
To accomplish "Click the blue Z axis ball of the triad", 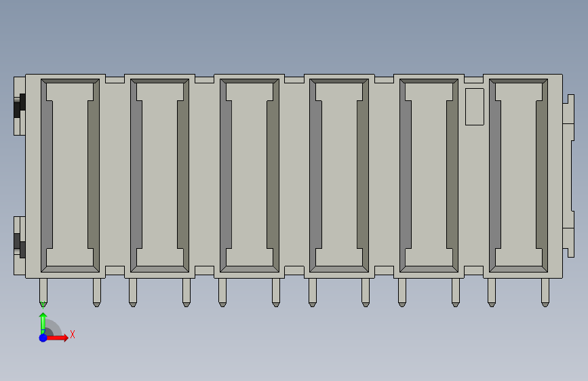I will click(x=43, y=338).
